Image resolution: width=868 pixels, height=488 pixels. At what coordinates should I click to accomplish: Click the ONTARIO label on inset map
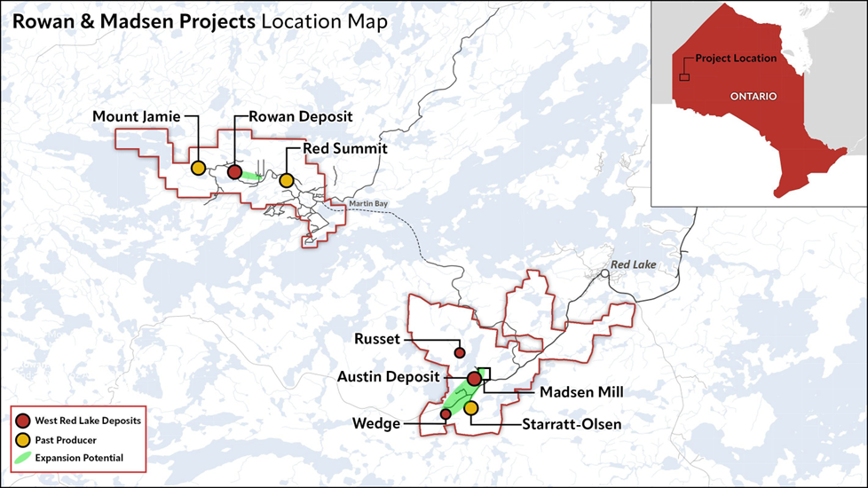753,97
